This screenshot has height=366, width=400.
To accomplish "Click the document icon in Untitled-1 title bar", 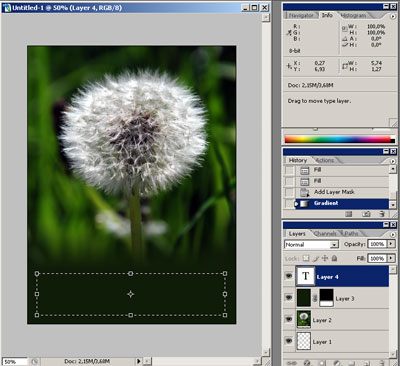I will pyautogui.click(x=7, y=7).
